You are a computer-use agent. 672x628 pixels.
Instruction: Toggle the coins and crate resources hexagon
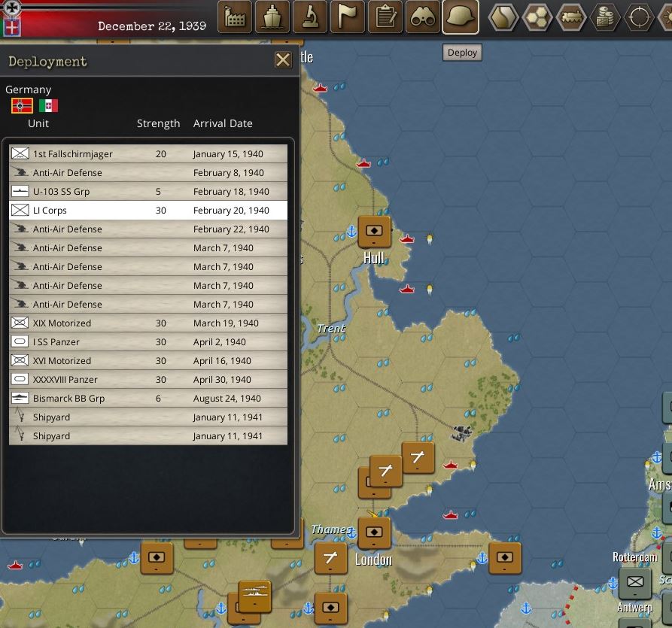point(605,17)
